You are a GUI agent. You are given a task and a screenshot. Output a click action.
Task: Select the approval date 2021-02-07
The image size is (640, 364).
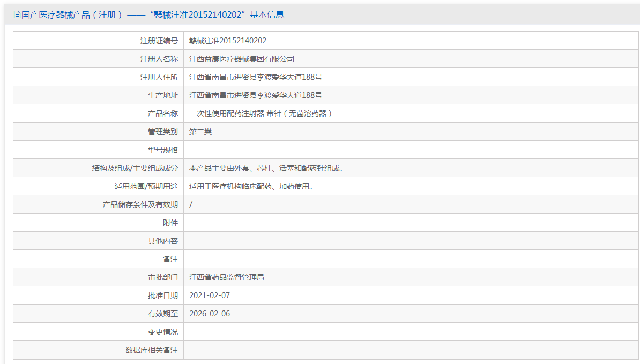tap(210, 295)
